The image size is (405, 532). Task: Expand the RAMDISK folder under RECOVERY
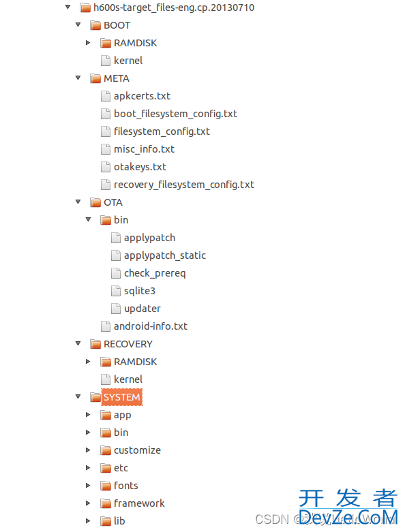click(88, 361)
